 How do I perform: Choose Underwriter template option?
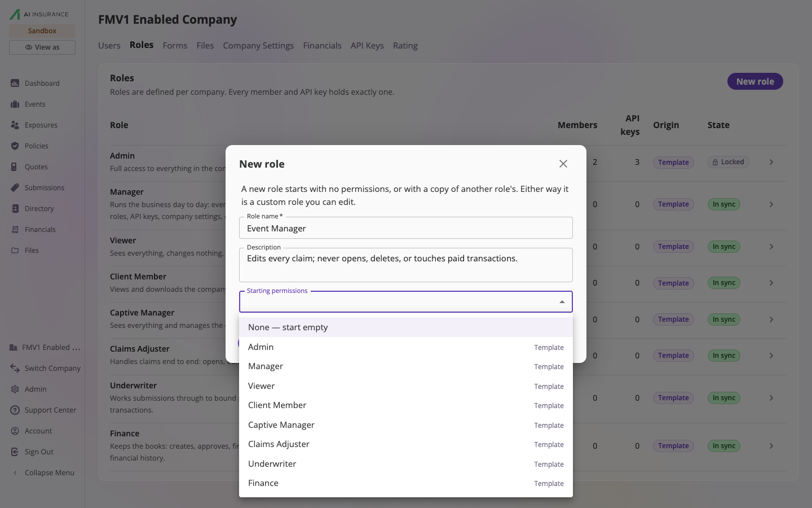[x=406, y=464]
